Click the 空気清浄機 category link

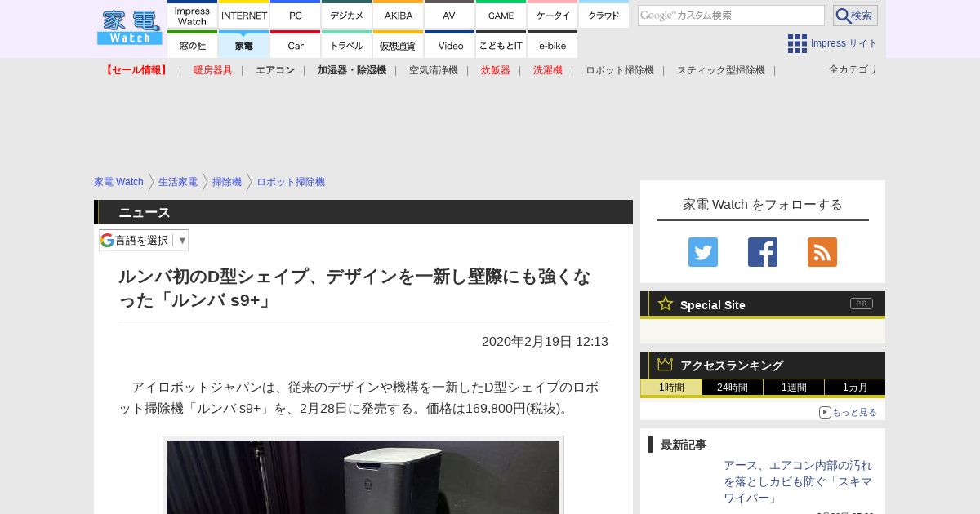pyautogui.click(x=434, y=70)
